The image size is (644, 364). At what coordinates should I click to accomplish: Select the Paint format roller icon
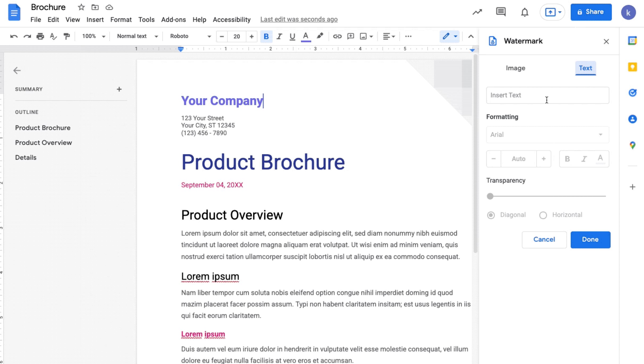pyautogui.click(x=66, y=36)
